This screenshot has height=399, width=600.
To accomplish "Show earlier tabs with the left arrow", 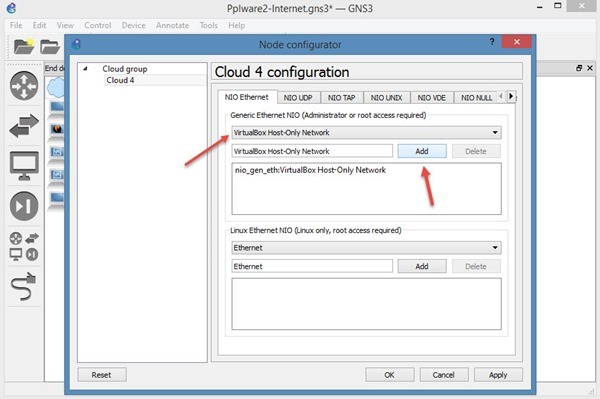I will [501, 96].
